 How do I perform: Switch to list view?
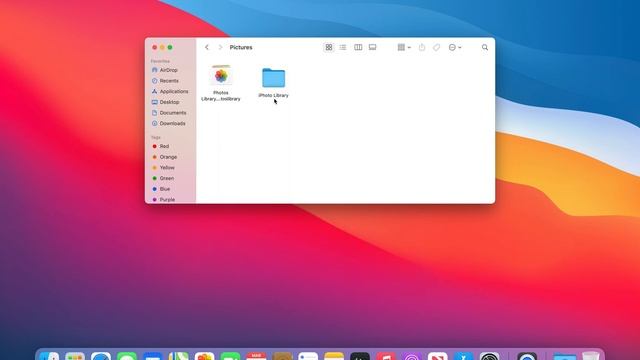click(x=343, y=47)
